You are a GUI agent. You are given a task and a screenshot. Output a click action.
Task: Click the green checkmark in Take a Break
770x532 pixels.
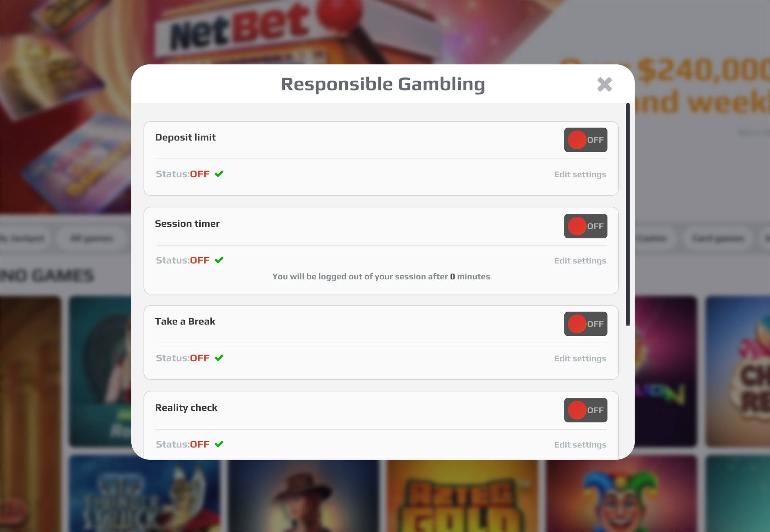coord(219,358)
